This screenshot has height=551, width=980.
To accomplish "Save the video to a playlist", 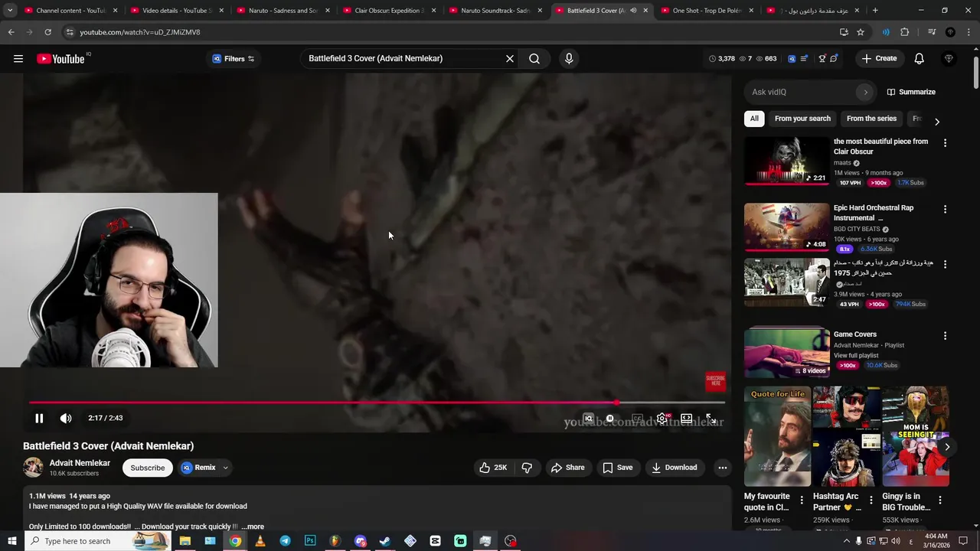I will (618, 468).
